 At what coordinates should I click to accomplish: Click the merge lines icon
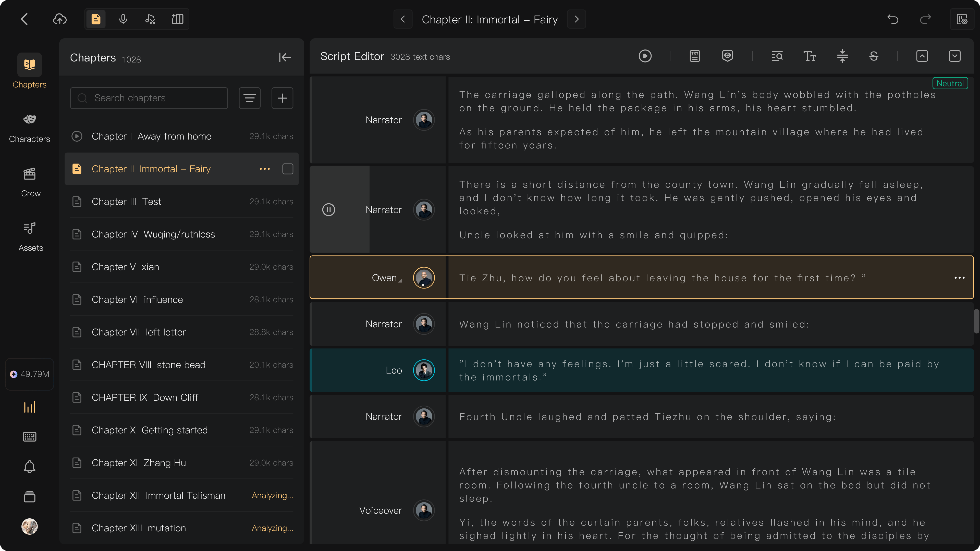click(x=842, y=56)
